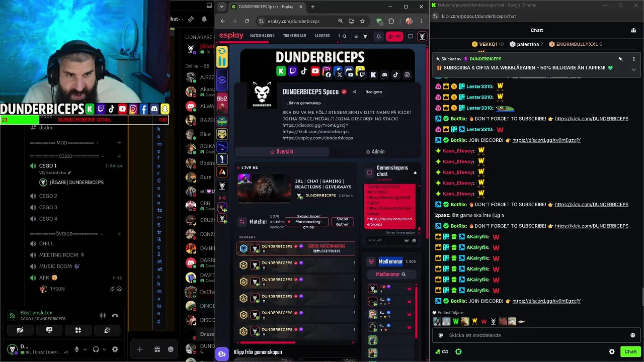Open Kick chat members icon in header
Screen dimensions: 644x362
pos(633,30)
